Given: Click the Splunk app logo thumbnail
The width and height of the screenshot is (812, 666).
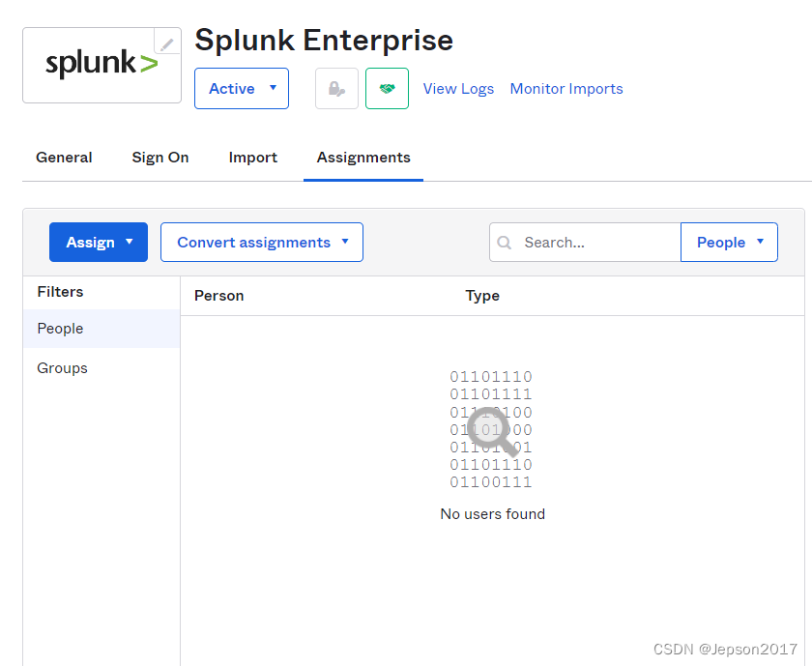Looking at the screenshot, I should [101, 66].
